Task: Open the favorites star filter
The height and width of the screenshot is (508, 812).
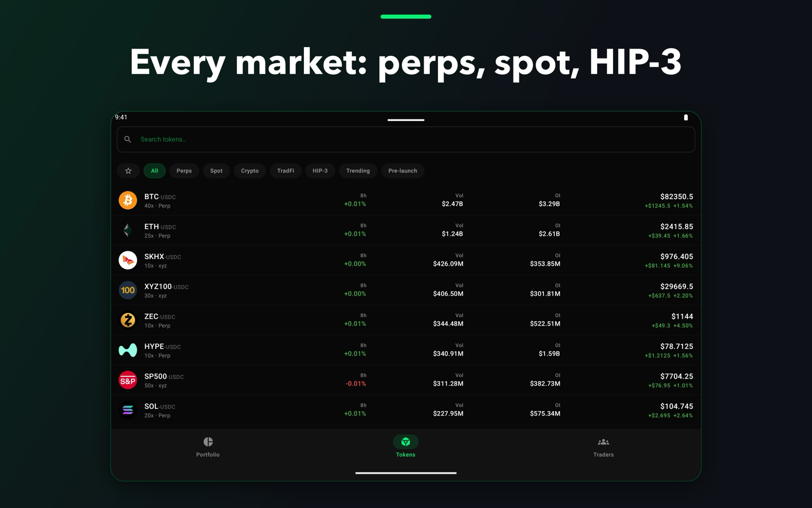Action: 128,171
